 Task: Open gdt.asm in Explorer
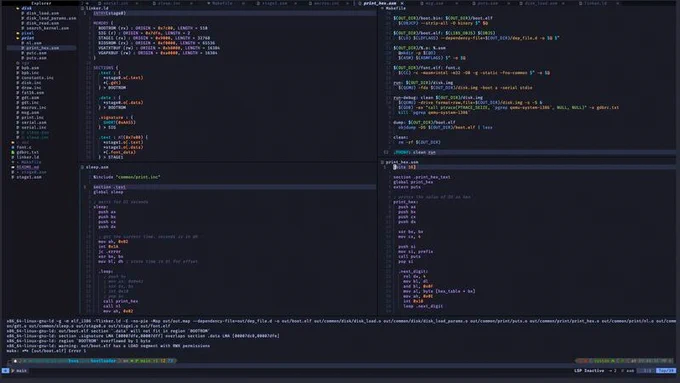[x=30, y=98]
